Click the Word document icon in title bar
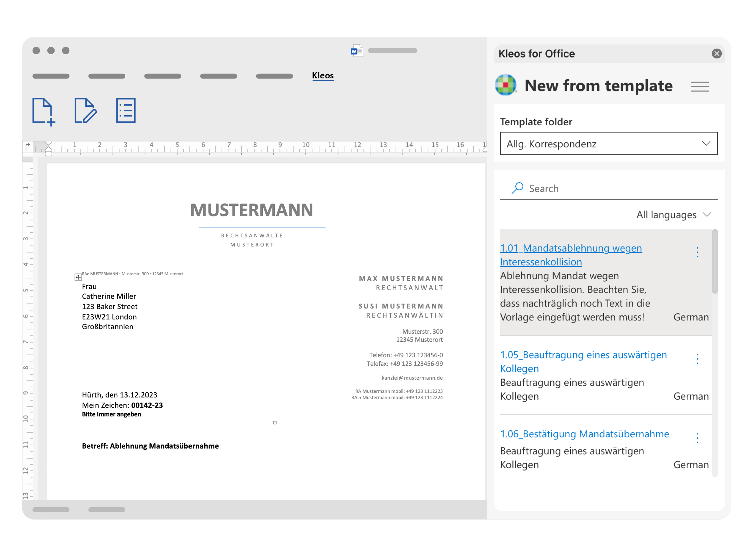 [x=356, y=51]
